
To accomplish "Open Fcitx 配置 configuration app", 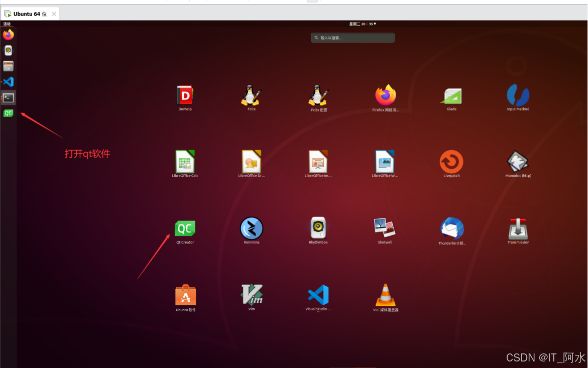I will tap(318, 95).
